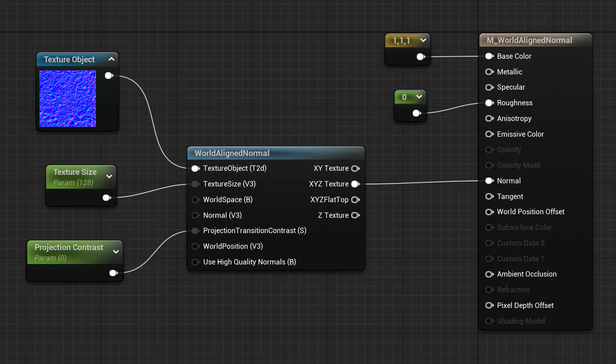Click the ProjectionTransitionContrast (S) input pin
616x364 pixels.
click(196, 230)
